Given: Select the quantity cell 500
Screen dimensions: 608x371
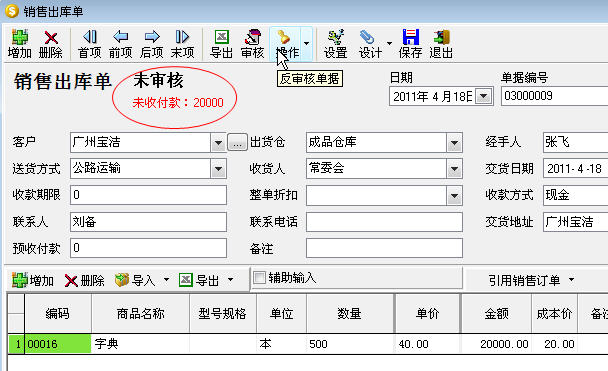Looking at the screenshot, I should point(350,344).
